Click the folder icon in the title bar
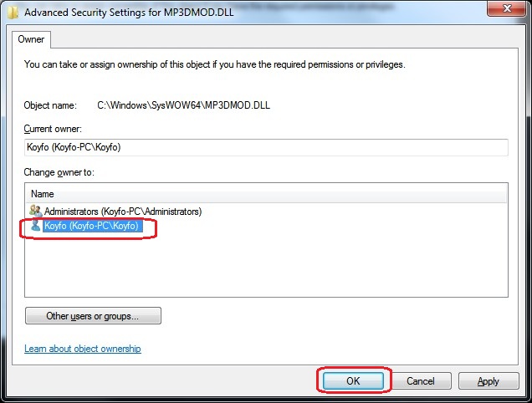This screenshot has height=403, width=532. [13, 13]
